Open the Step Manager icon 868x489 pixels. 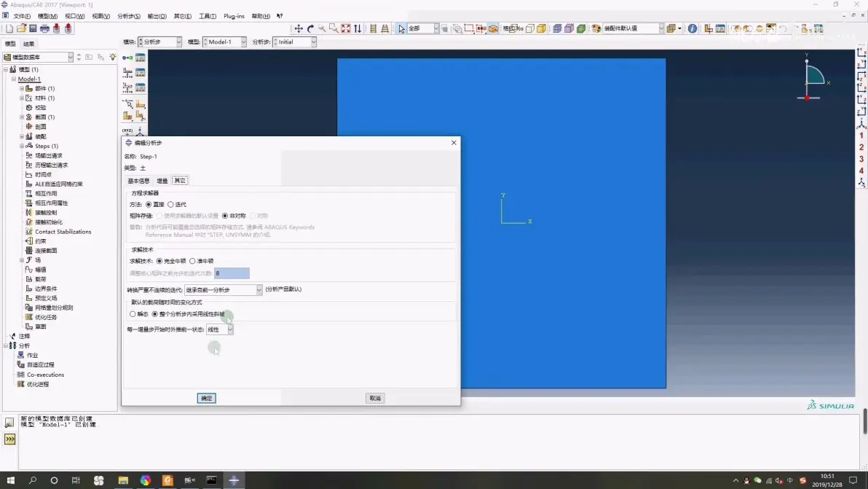tap(141, 58)
